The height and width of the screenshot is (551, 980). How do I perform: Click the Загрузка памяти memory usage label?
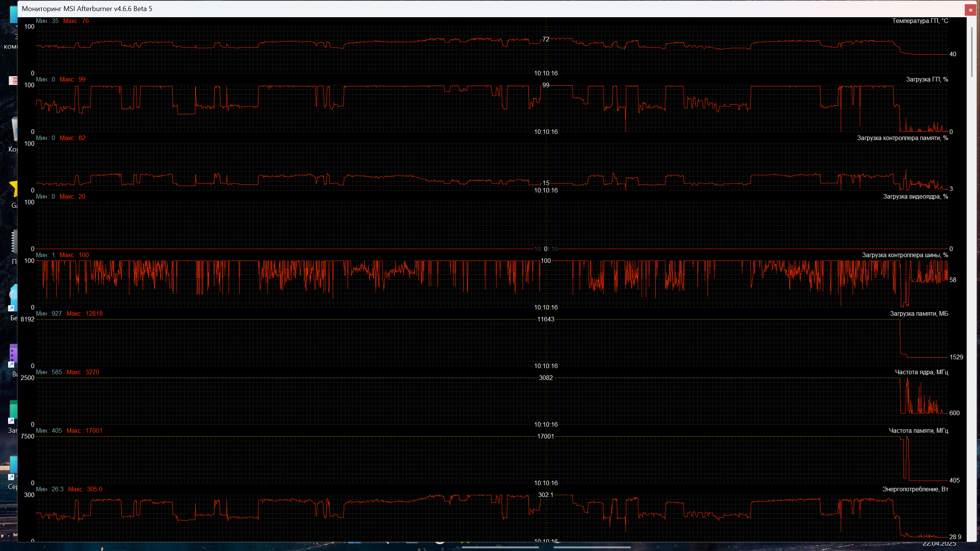(x=919, y=314)
